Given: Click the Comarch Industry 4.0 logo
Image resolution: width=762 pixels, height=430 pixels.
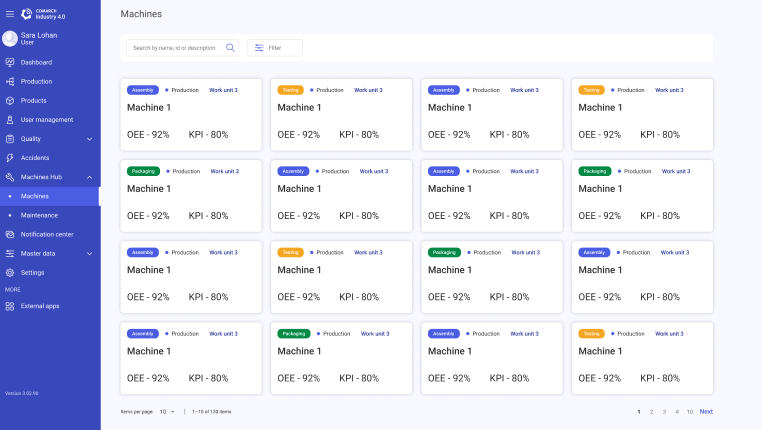Looking at the screenshot, I should pyautogui.click(x=43, y=14).
